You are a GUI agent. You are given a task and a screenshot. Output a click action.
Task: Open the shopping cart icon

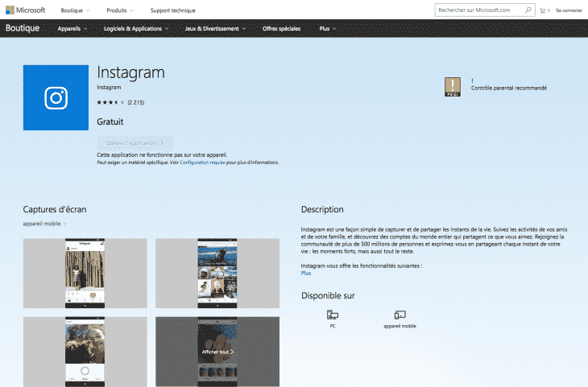[x=542, y=10]
